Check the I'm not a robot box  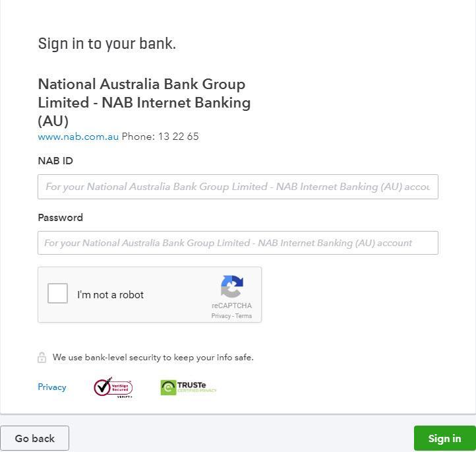(x=57, y=294)
